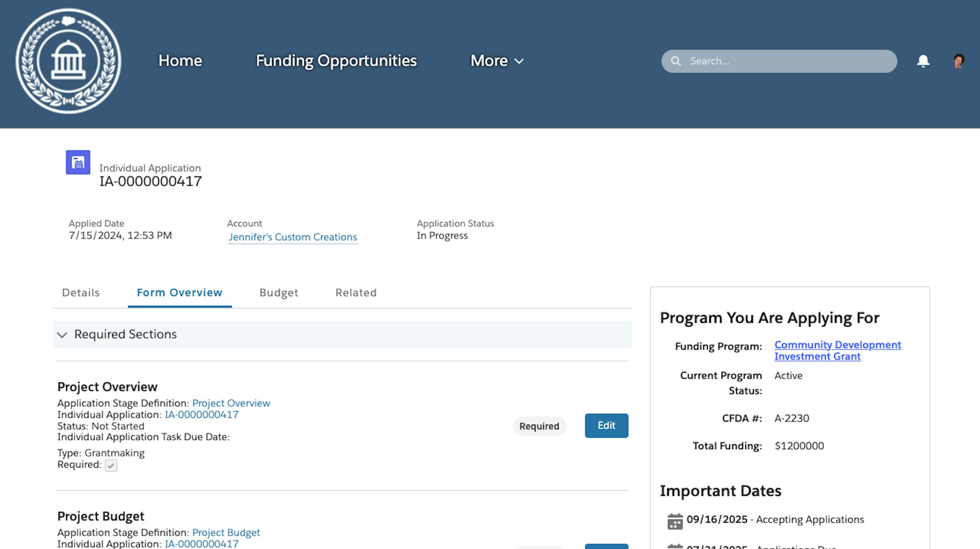Screen dimensions: 980x549
Task: Expand the More navigation menu
Action: pos(497,61)
